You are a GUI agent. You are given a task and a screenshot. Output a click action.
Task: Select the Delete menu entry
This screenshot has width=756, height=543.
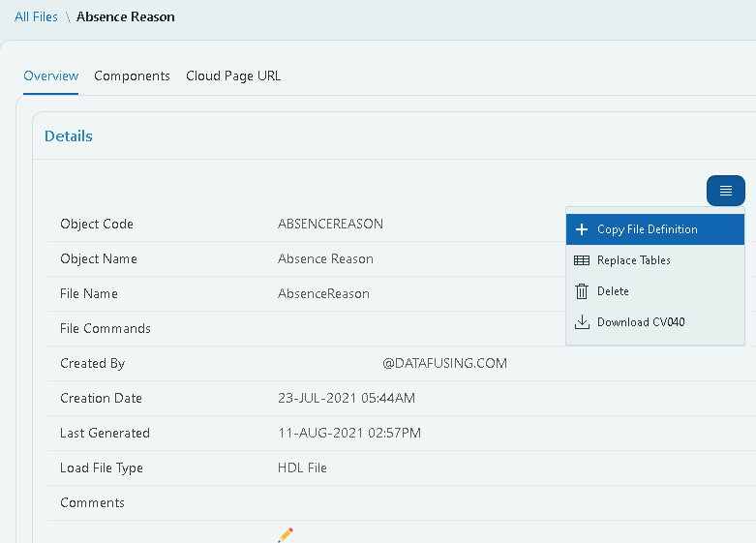click(x=655, y=291)
